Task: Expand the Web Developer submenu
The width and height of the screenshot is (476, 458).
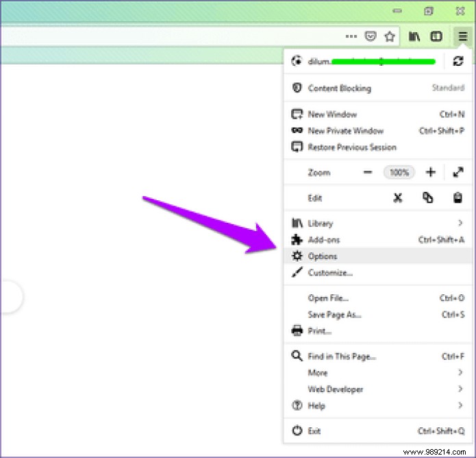Action: click(x=378, y=389)
